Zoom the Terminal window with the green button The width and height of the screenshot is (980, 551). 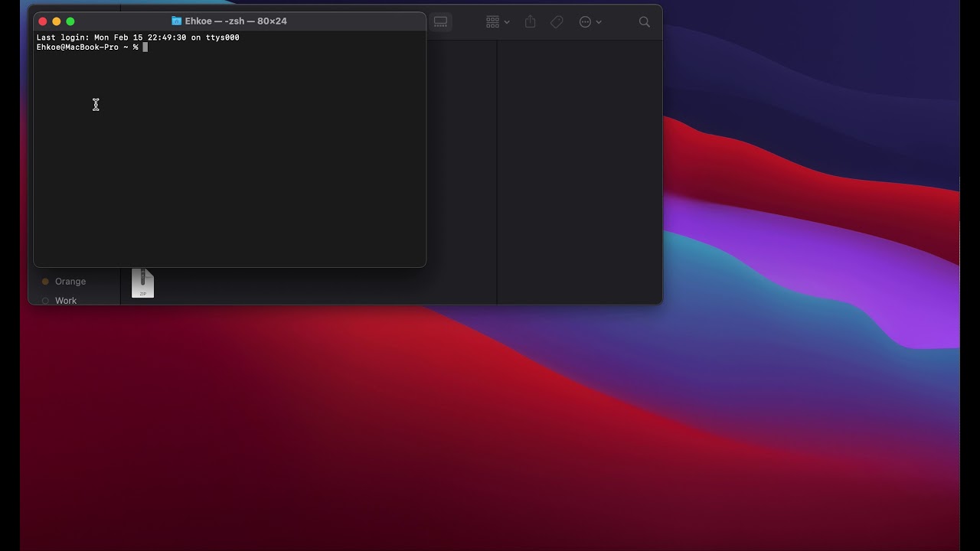point(70,21)
